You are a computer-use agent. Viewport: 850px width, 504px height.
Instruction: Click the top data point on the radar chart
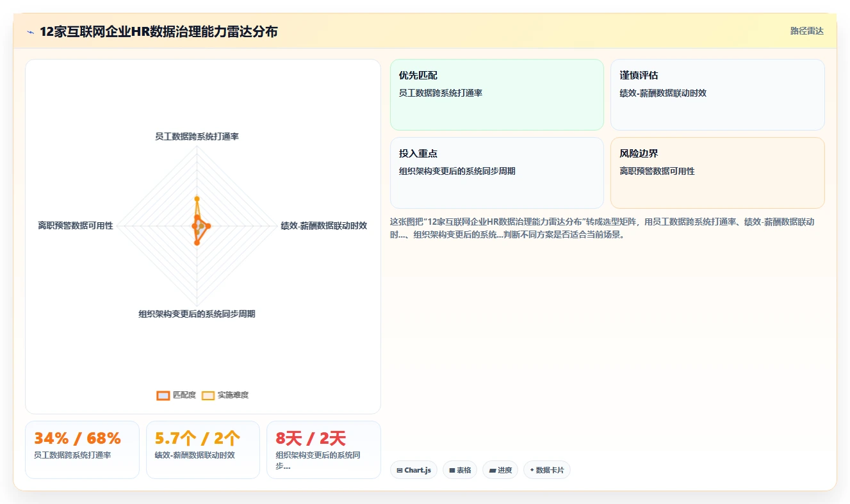click(197, 199)
